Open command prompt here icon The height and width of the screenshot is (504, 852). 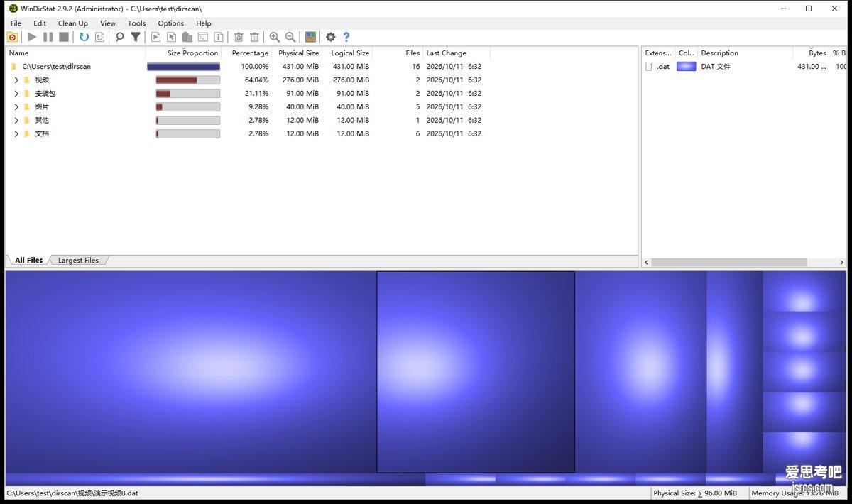tap(203, 37)
